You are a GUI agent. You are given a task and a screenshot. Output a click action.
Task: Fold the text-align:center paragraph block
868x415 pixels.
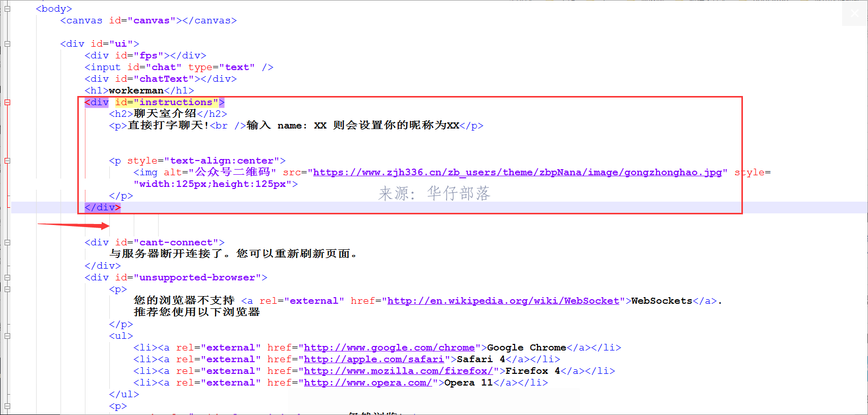7,161
